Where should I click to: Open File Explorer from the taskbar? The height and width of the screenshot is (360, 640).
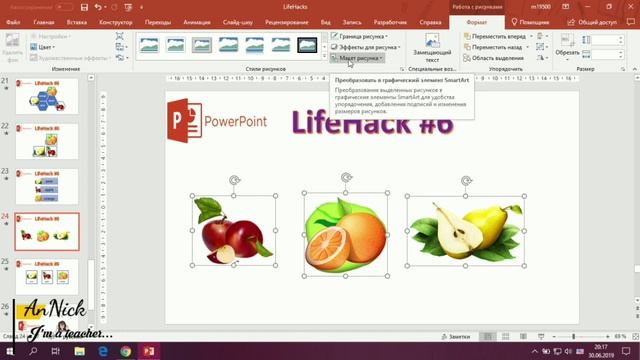pos(80,351)
